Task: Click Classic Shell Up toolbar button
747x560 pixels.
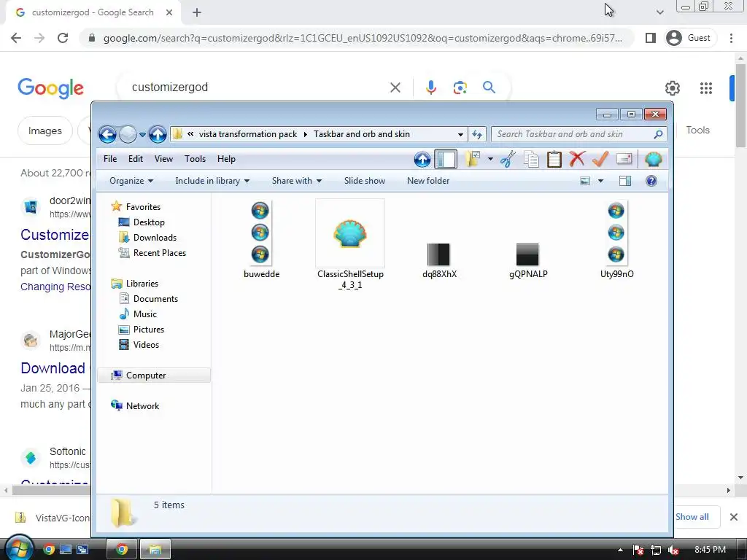Action: pyautogui.click(x=422, y=159)
